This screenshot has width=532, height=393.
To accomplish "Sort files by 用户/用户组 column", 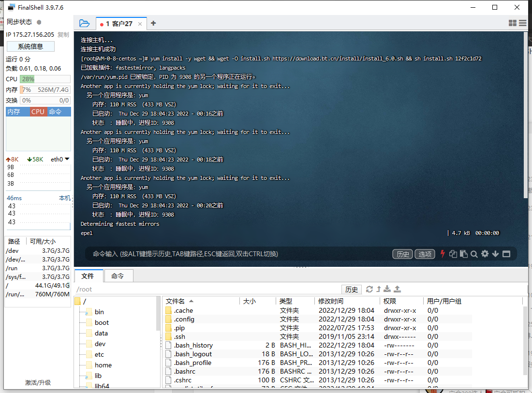I will click(473, 301).
